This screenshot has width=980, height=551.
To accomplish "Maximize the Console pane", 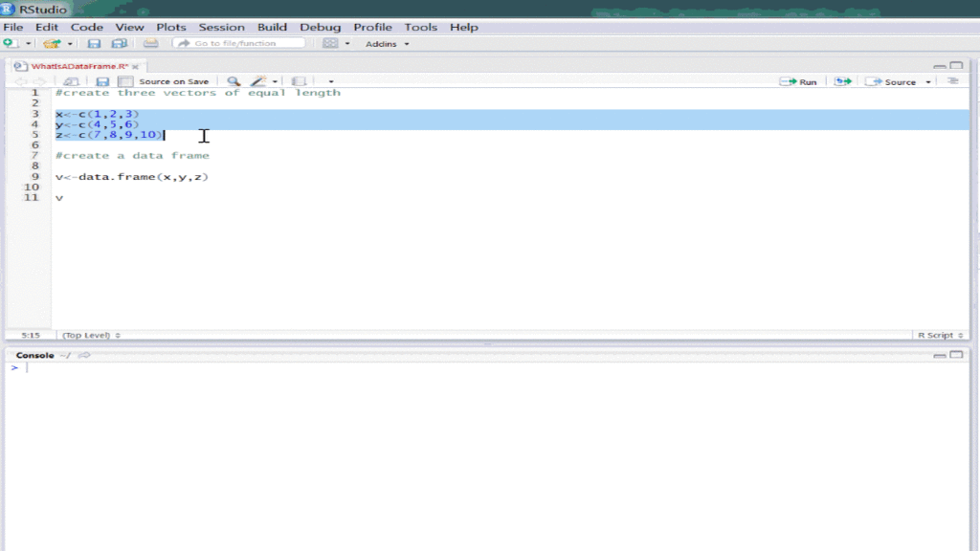I will [x=956, y=355].
